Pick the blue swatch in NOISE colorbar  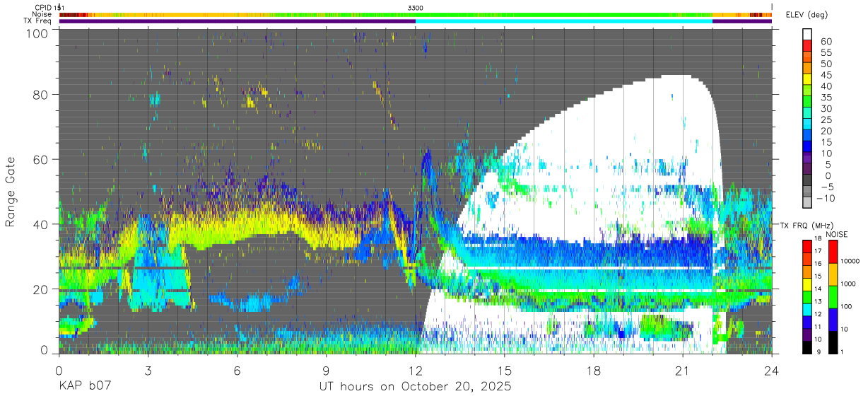tap(834, 320)
